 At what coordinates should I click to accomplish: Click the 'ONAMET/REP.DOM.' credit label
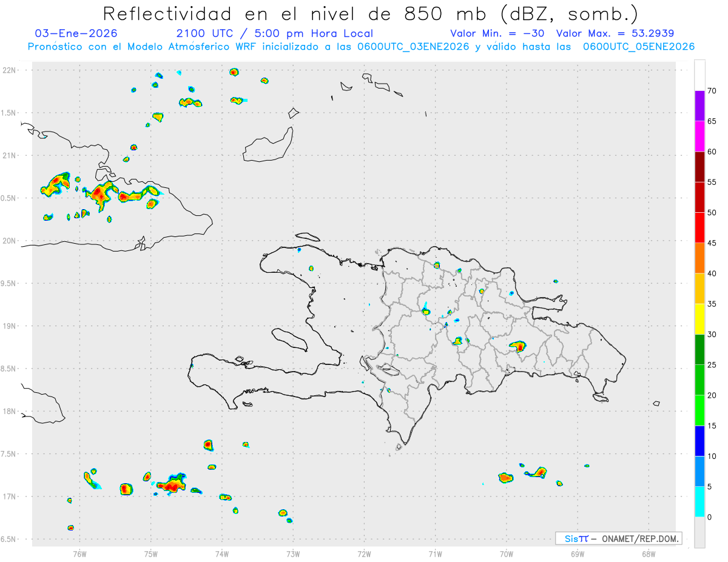click(x=641, y=538)
